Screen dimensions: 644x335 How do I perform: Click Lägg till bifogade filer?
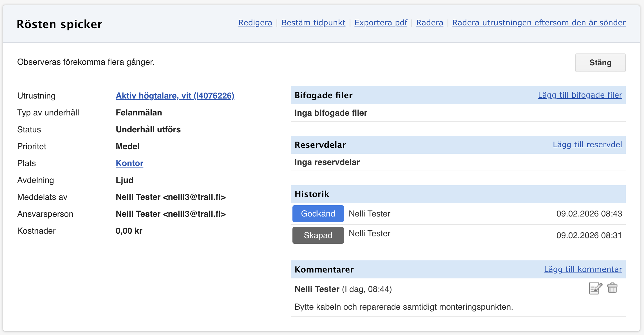click(x=580, y=95)
